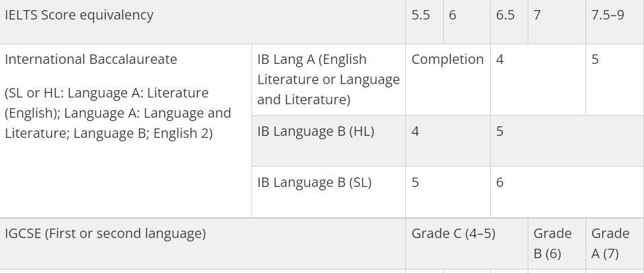Click the IGCSE First or second language cell
Viewport: 644px width, 273px height.
tap(202, 244)
